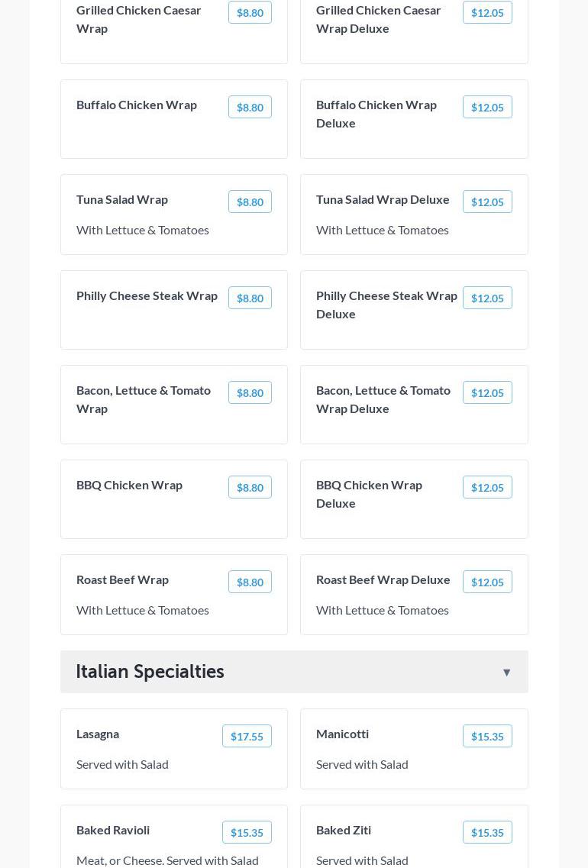Add Bacon, Lettuce & Tomato Wrap price
Image resolution: width=588 pixels, height=868 pixels.
point(250,393)
